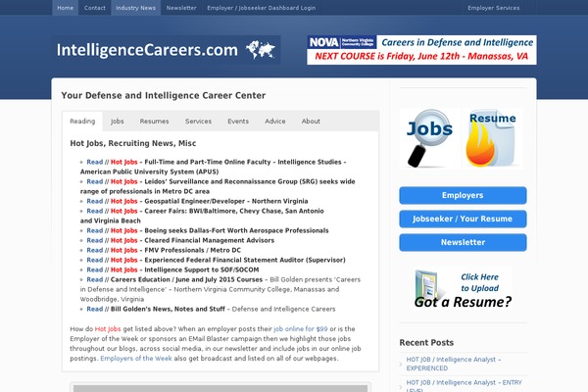Follow the job online for $99 link
The image size is (588, 392).
(x=301, y=329)
